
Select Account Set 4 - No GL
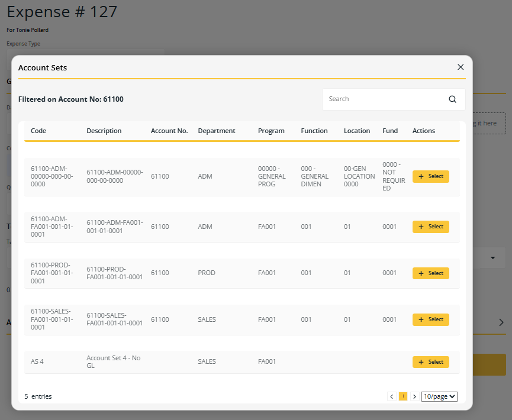(430, 361)
